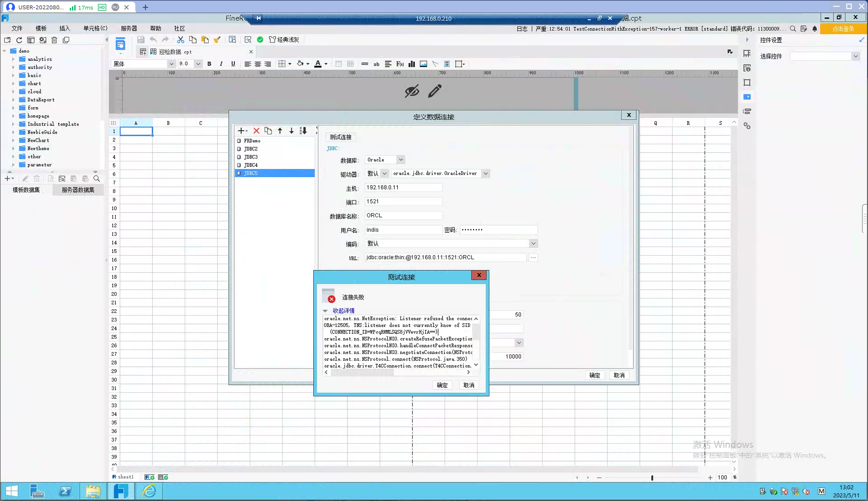
Task: Click the insert formula F(x) icon
Action: click(x=400, y=64)
